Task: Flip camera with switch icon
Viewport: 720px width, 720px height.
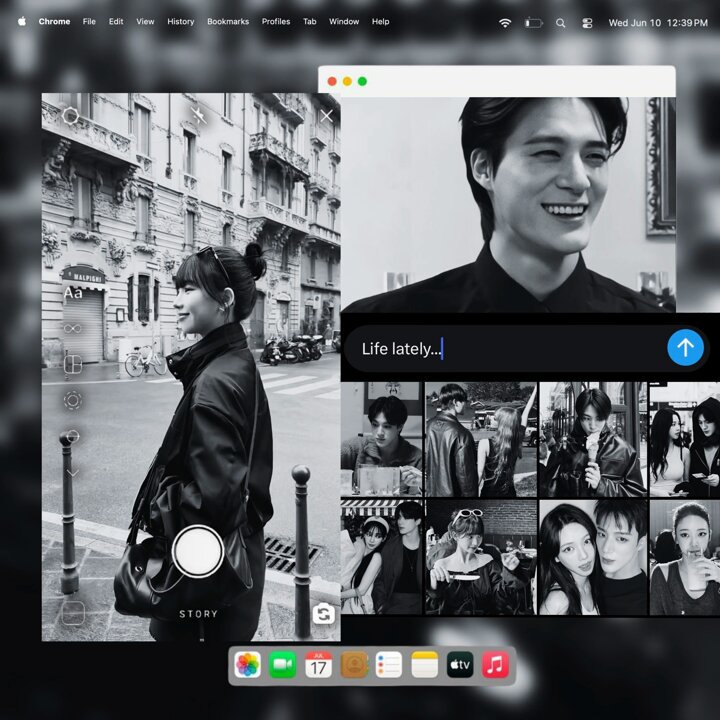Action: pyautogui.click(x=324, y=613)
